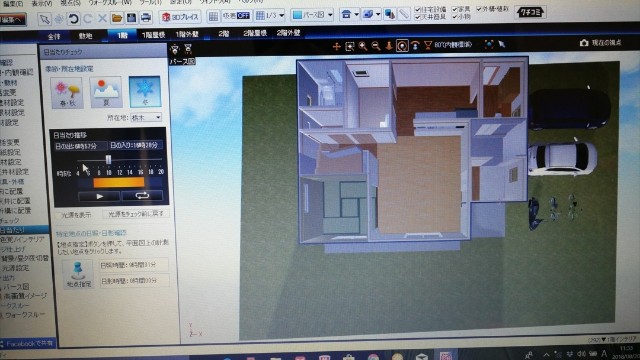Click 光源をチェック前に戻す button
This screenshot has height=360, width=640.
[x=136, y=213]
